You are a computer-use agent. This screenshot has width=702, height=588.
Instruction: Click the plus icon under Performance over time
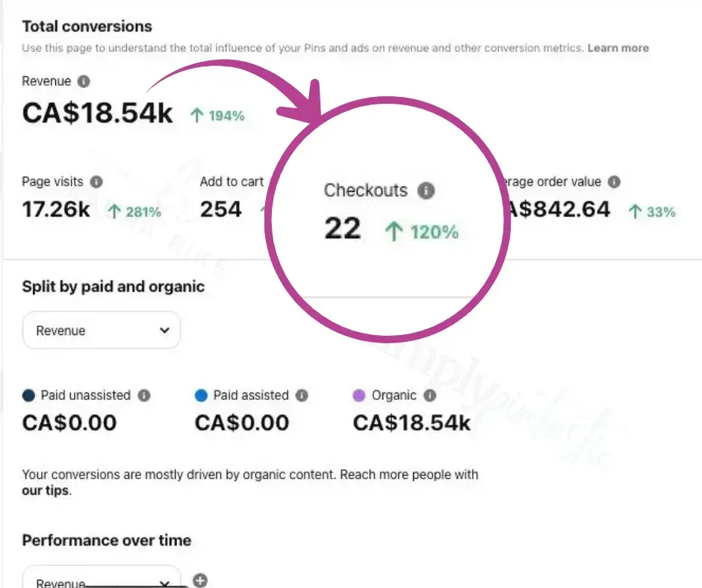pyautogui.click(x=200, y=580)
